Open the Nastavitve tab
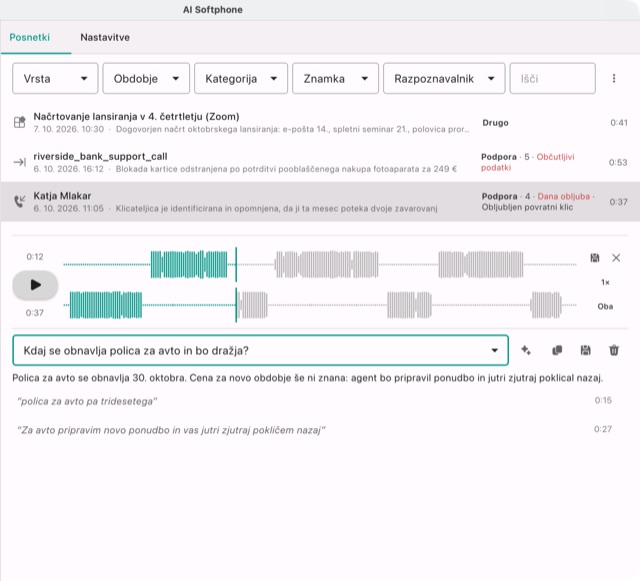Screen dimensions: 640x581 105,37
